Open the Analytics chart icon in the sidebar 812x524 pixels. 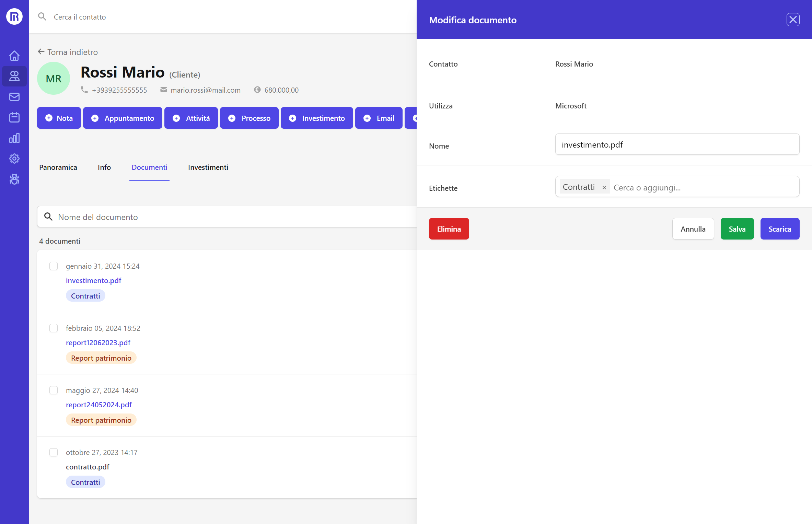click(x=14, y=138)
